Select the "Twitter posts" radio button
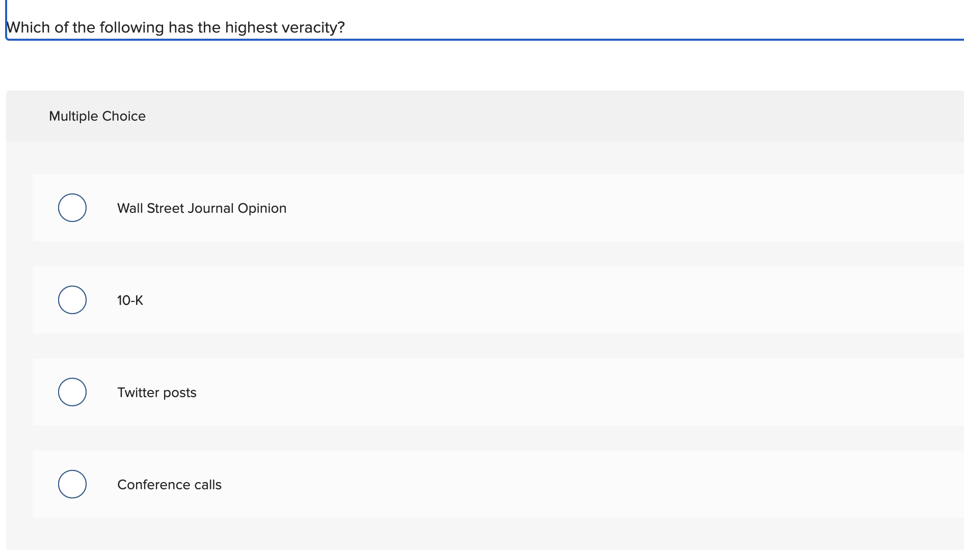964x560 pixels. coord(72,392)
